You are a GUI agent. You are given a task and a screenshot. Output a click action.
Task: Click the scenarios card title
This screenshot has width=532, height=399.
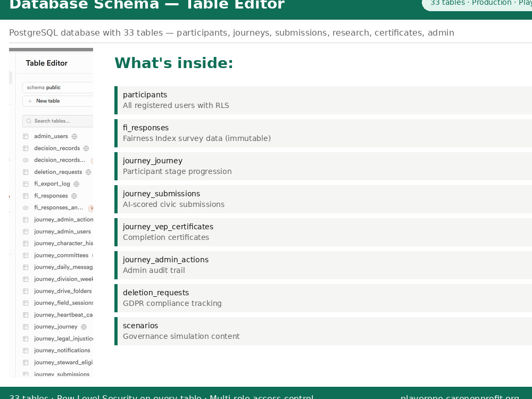point(140,326)
